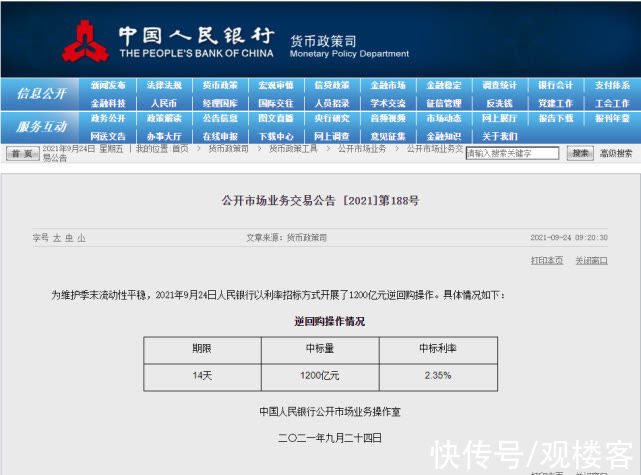This screenshot has height=475, width=641.
Task: Open 央行研究 under 服务互动
Action: click(x=332, y=119)
